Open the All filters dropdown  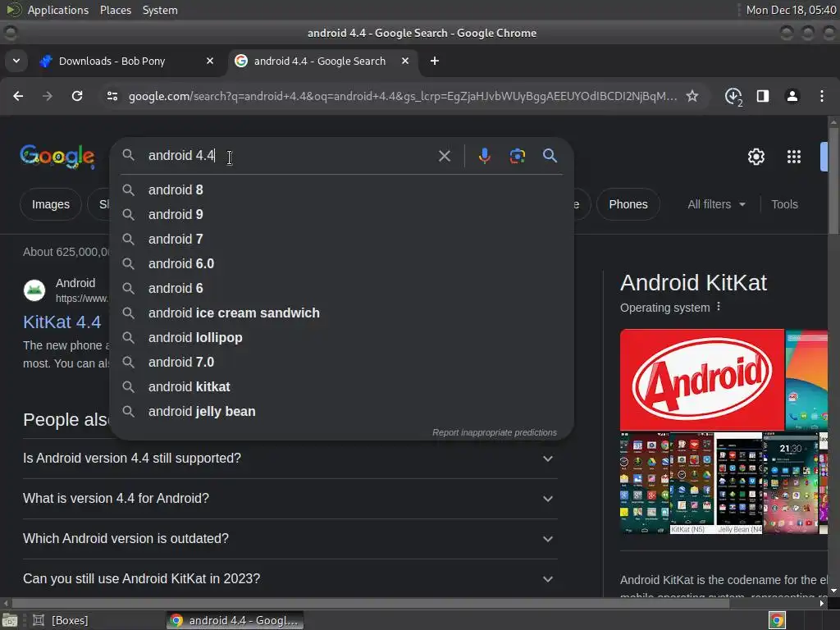click(716, 204)
